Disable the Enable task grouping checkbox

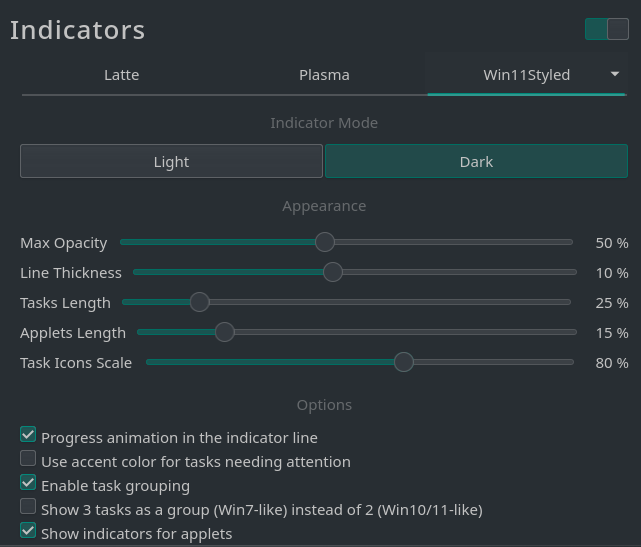[28, 482]
